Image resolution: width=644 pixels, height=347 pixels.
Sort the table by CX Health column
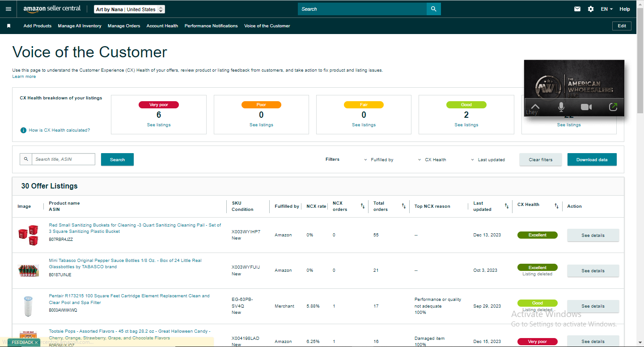click(556, 206)
